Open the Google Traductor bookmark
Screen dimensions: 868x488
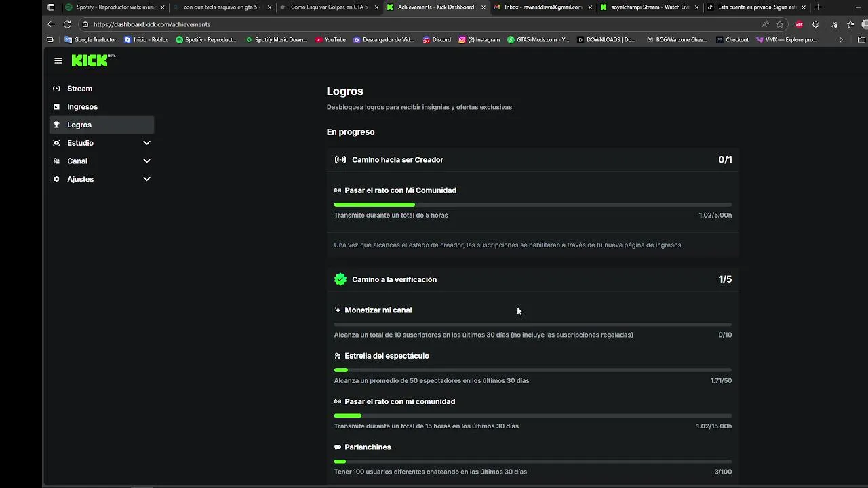[90, 40]
